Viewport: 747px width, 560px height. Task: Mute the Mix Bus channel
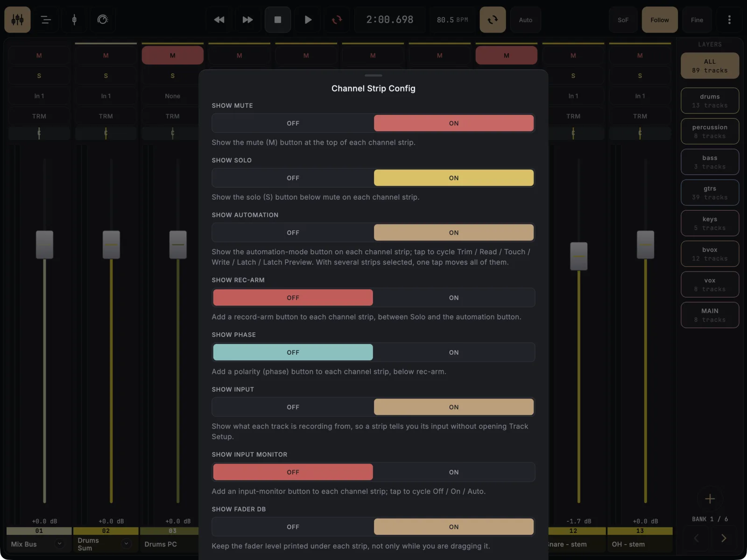pyautogui.click(x=39, y=56)
